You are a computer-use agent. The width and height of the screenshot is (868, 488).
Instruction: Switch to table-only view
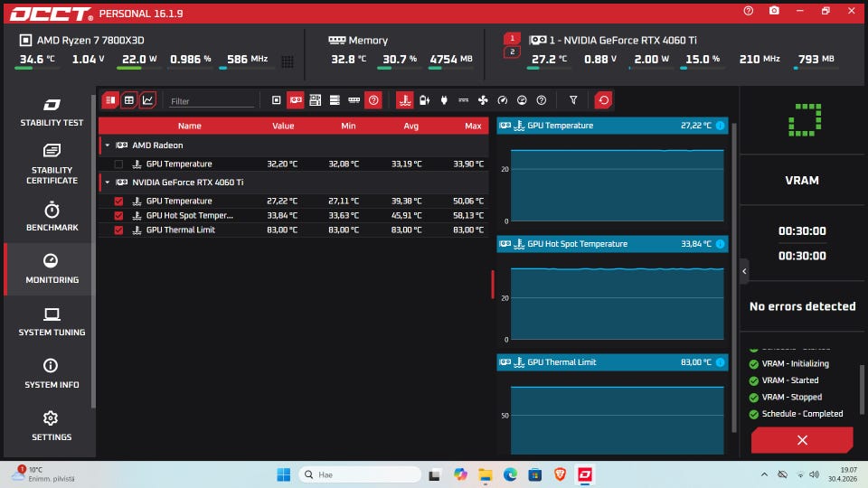129,100
